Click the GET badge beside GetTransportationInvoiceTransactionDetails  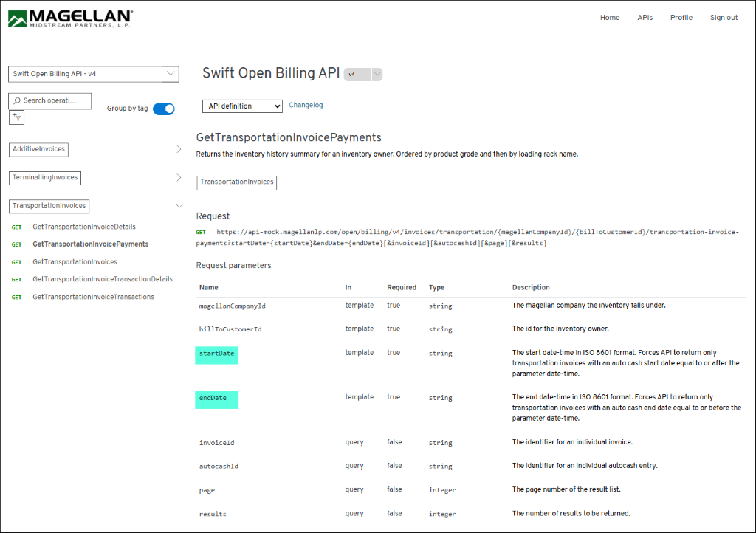click(x=17, y=279)
